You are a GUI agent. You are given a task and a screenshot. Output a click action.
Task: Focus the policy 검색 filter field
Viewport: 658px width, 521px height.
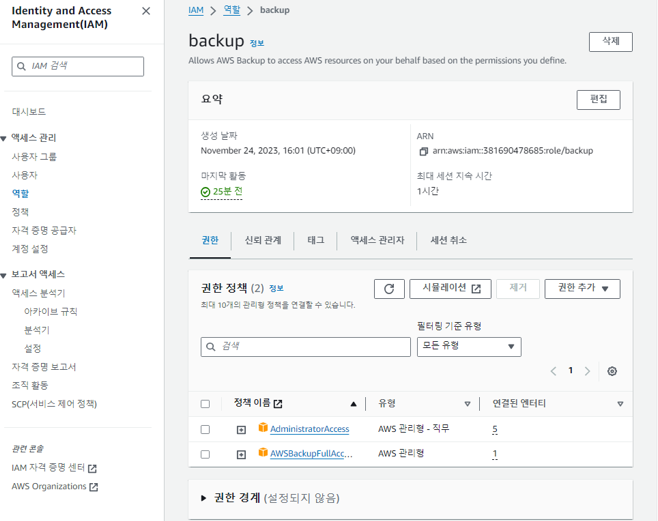pyautogui.click(x=306, y=346)
